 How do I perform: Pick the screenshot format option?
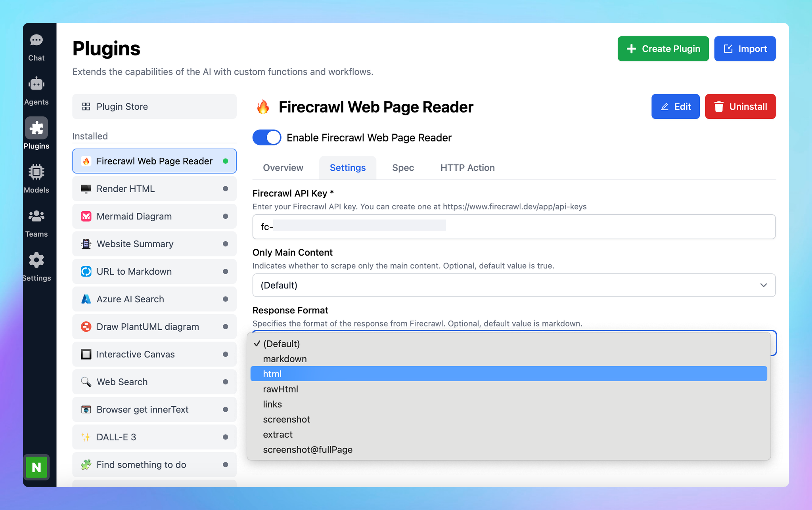(x=509, y=419)
